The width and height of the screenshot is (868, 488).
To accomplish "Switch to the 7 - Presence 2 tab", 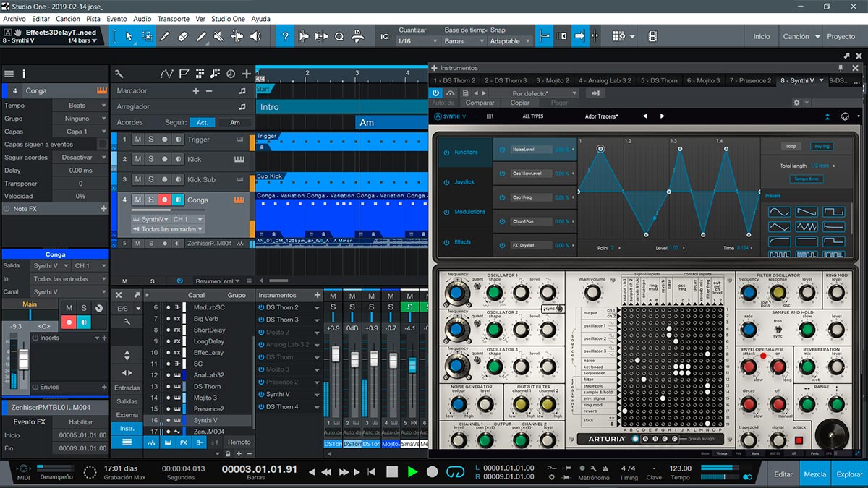I will pos(750,80).
